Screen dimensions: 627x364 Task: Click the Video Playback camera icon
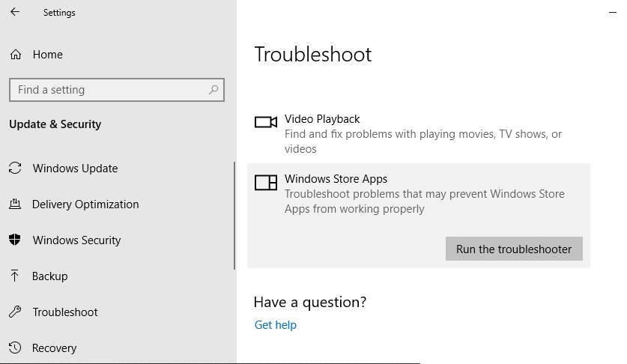click(266, 122)
